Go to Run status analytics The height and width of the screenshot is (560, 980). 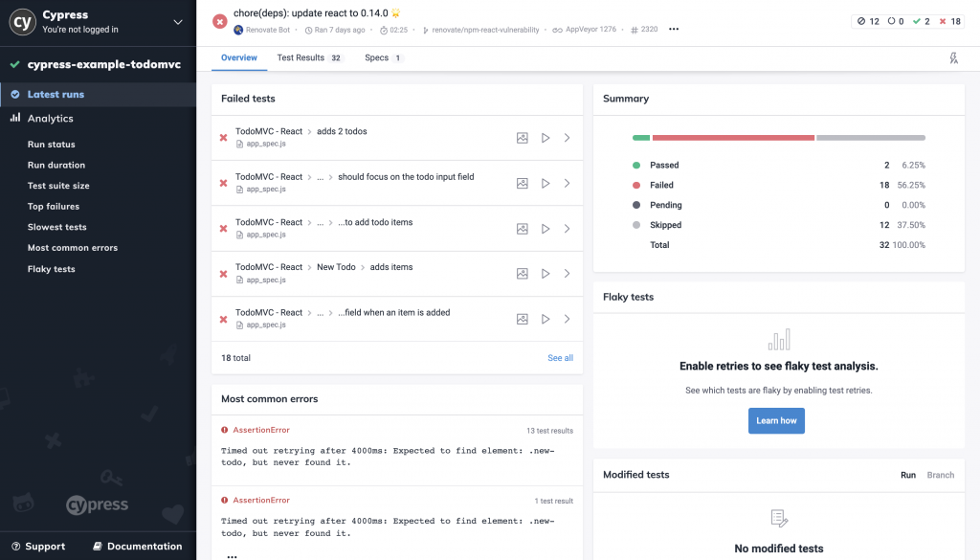pyautogui.click(x=52, y=145)
